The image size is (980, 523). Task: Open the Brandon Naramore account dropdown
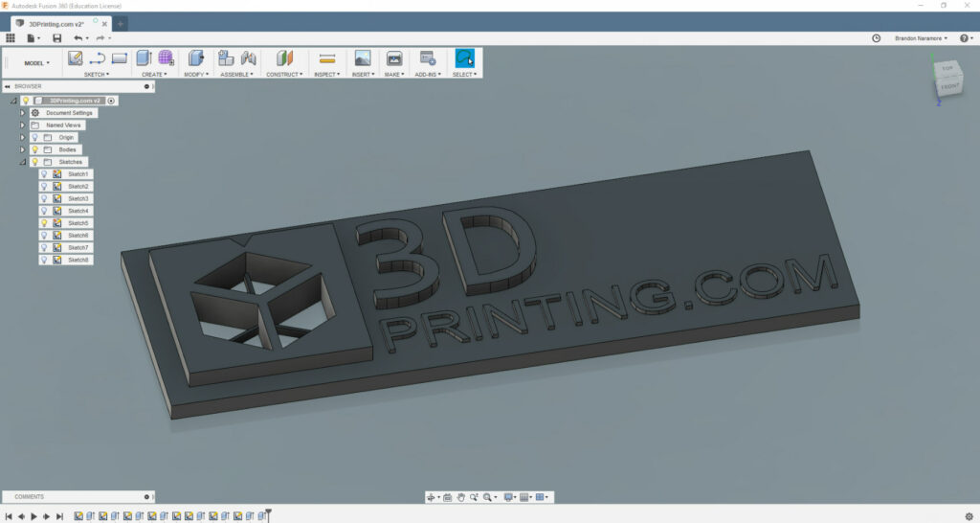(921, 38)
